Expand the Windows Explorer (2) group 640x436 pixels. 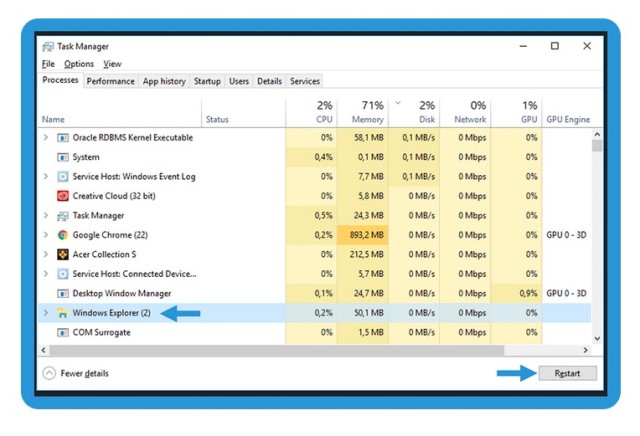[x=46, y=313]
